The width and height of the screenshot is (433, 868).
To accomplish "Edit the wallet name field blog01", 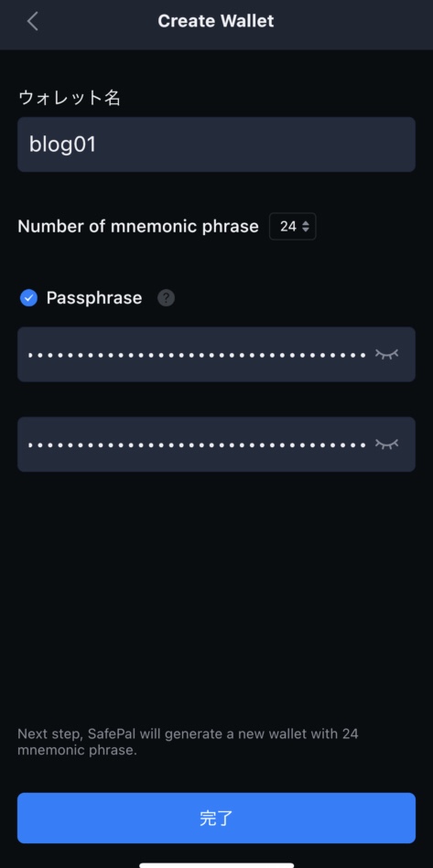I will tap(216, 145).
